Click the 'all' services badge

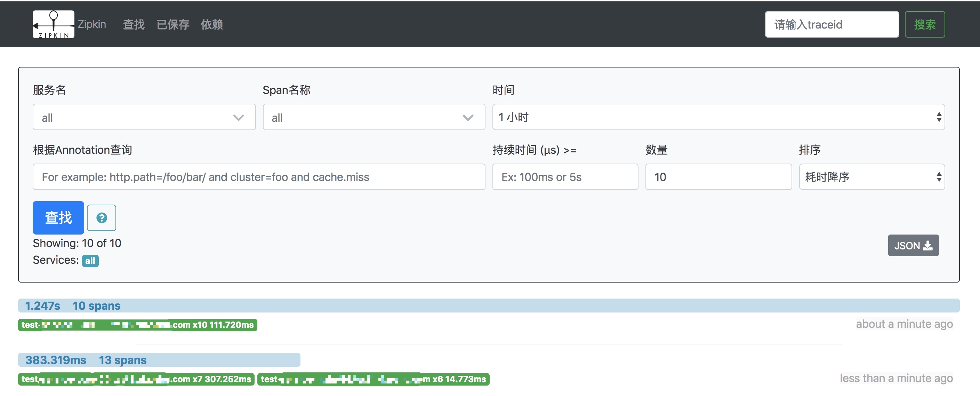pyautogui.click(x=90, y=261)
